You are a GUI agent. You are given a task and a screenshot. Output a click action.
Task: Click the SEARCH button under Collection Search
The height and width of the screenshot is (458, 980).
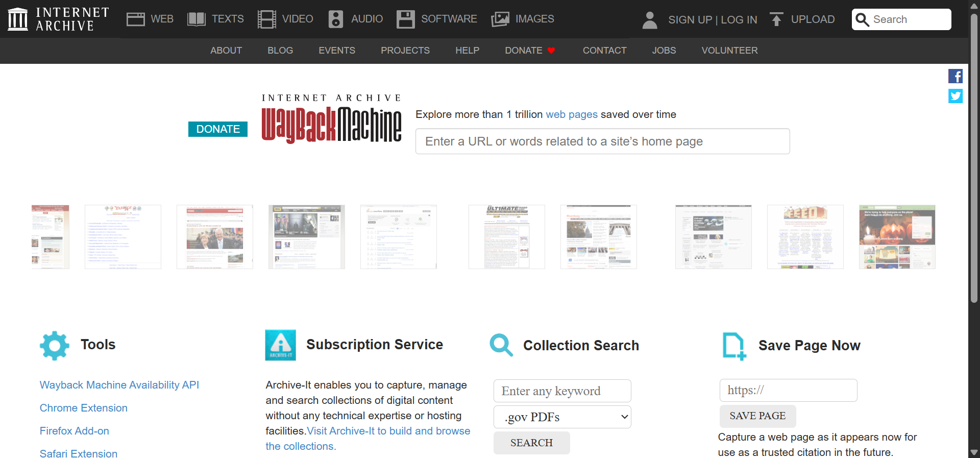[x=531, y=443]
